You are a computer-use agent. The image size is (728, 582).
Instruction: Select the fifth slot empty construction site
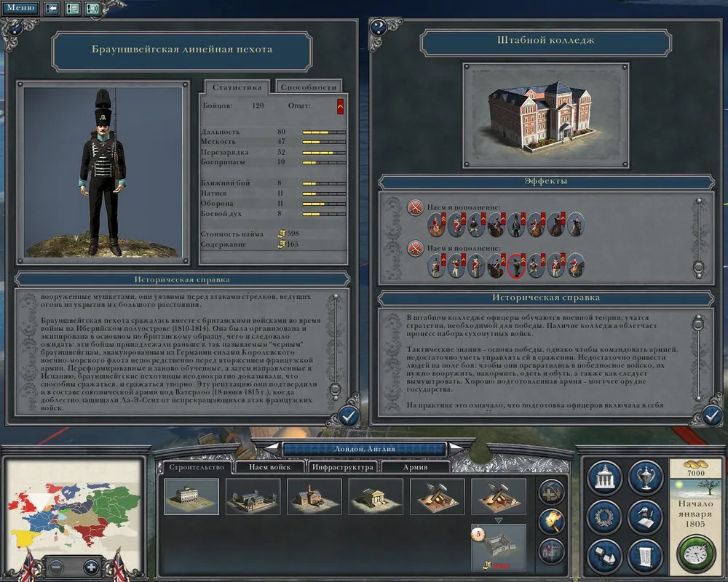pos(437,497)
